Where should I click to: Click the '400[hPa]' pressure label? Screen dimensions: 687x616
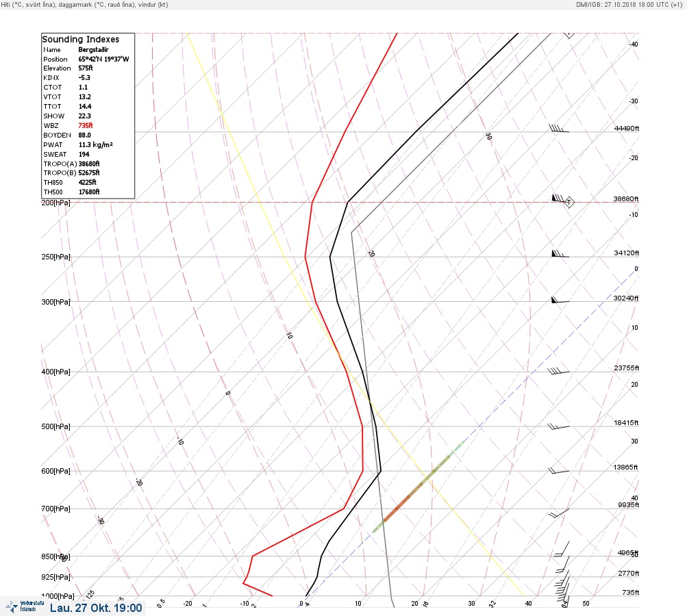coord(55,372)
